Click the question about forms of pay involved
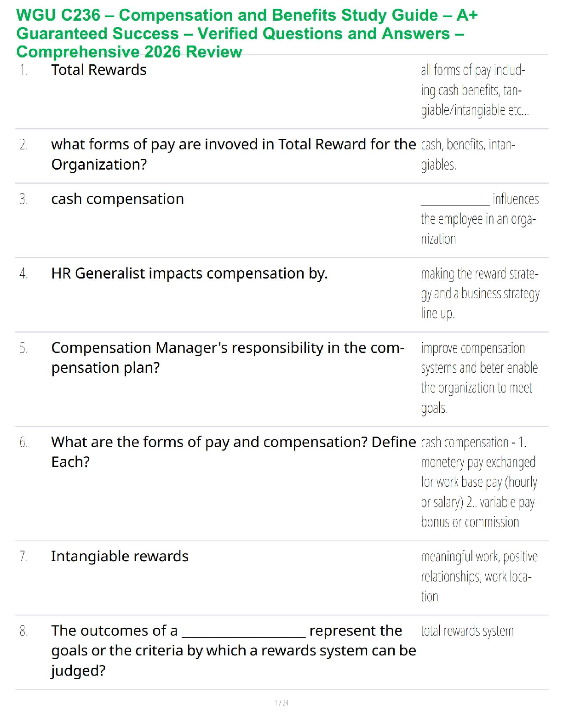The height and width of the screenshot is (728, 563). tap(233, 154)
